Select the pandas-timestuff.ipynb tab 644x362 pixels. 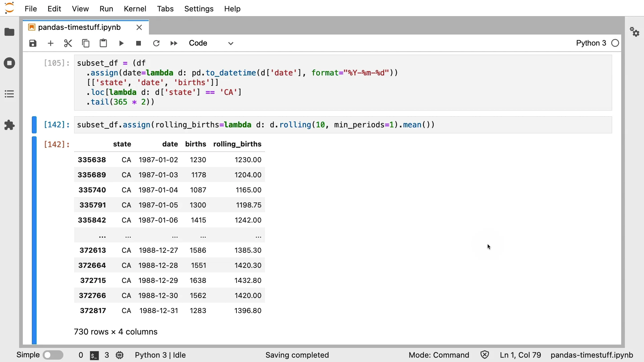click(x=79, y=27)
